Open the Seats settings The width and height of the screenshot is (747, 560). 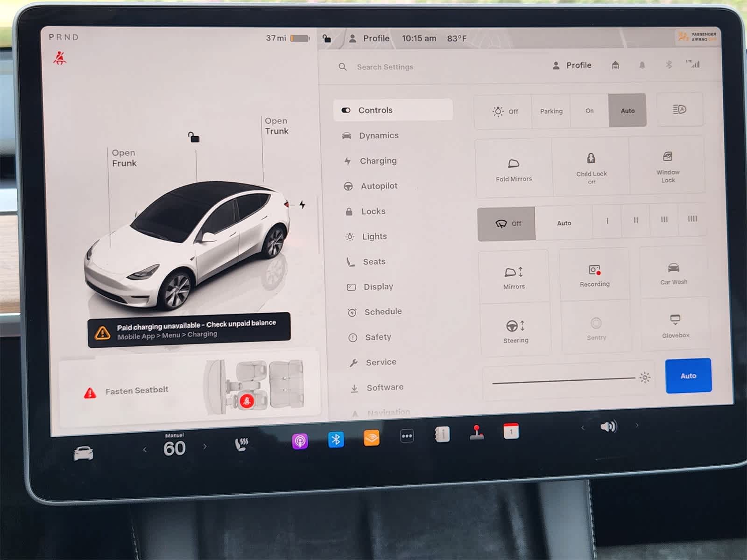[366, 262]
